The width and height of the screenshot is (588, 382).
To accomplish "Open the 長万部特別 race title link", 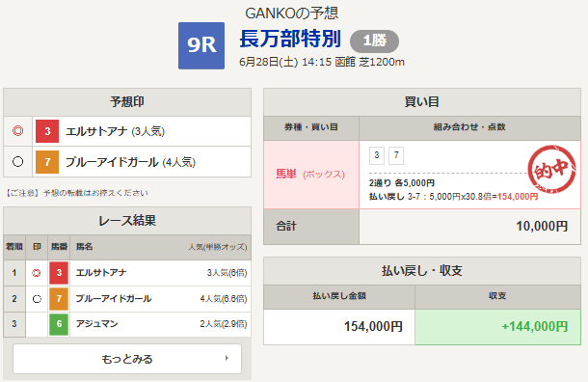I will coord(290,39).
